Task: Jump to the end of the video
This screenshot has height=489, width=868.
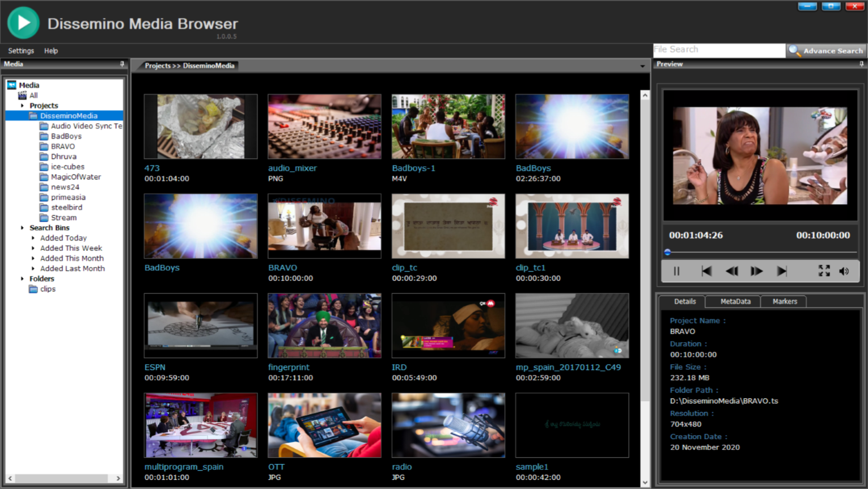Action: (x=782, y=271)
